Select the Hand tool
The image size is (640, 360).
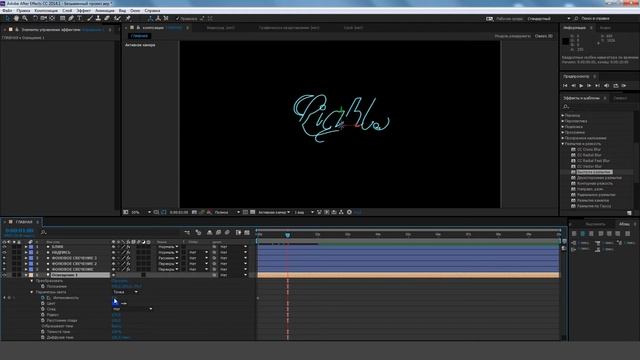coord(16,18)
